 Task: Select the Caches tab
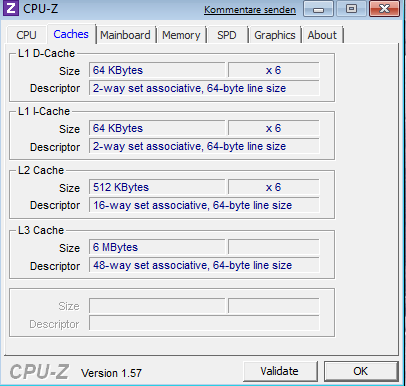click(x=71, y=34)
